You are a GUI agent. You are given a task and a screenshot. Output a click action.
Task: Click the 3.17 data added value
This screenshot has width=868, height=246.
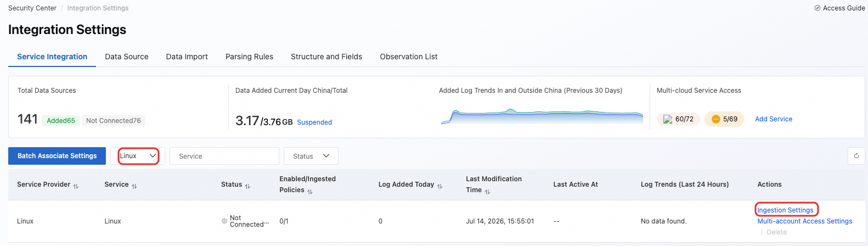click(x=247, y=120)
